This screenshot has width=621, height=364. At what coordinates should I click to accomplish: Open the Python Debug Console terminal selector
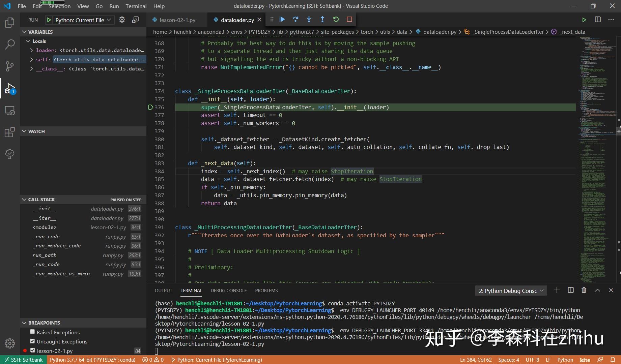[x=511, y=291]
